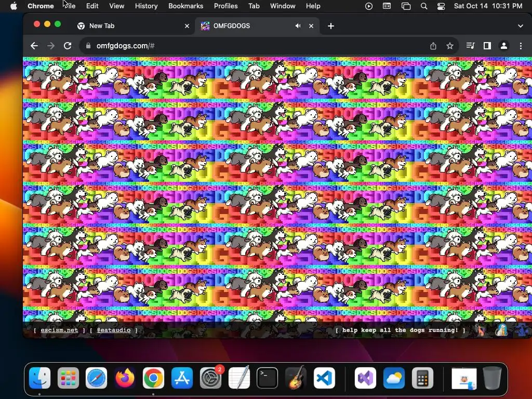Share this page via the share icon

[433, 46]
